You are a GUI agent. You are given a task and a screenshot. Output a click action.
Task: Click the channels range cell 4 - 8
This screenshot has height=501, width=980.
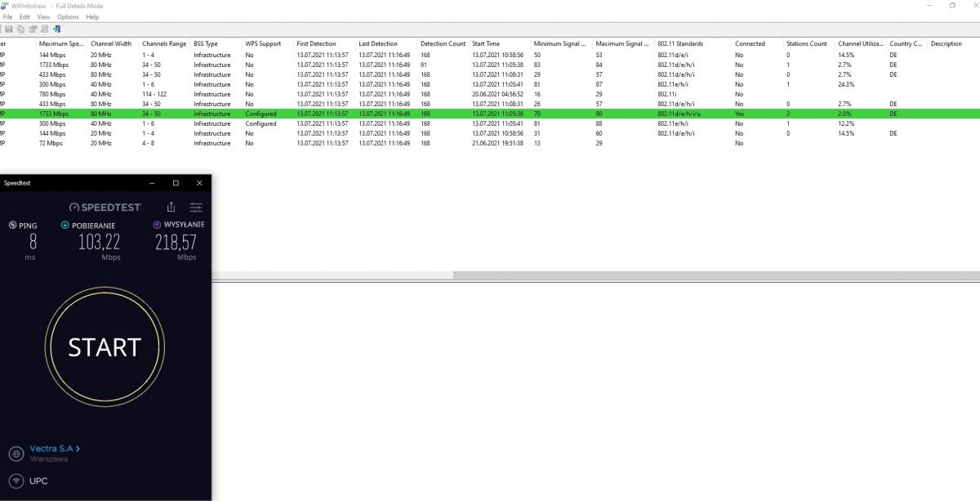(147, 143)
